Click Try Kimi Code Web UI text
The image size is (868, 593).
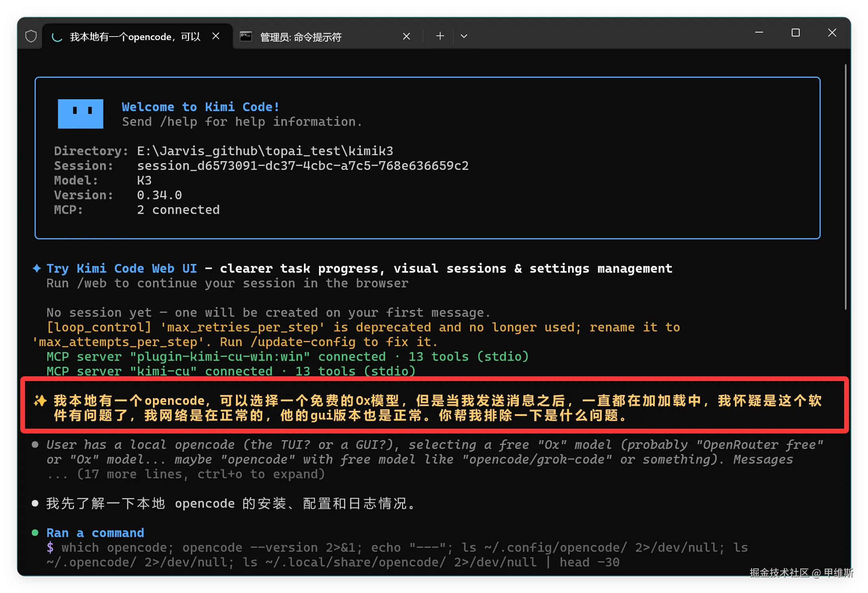tap(122, 268)
